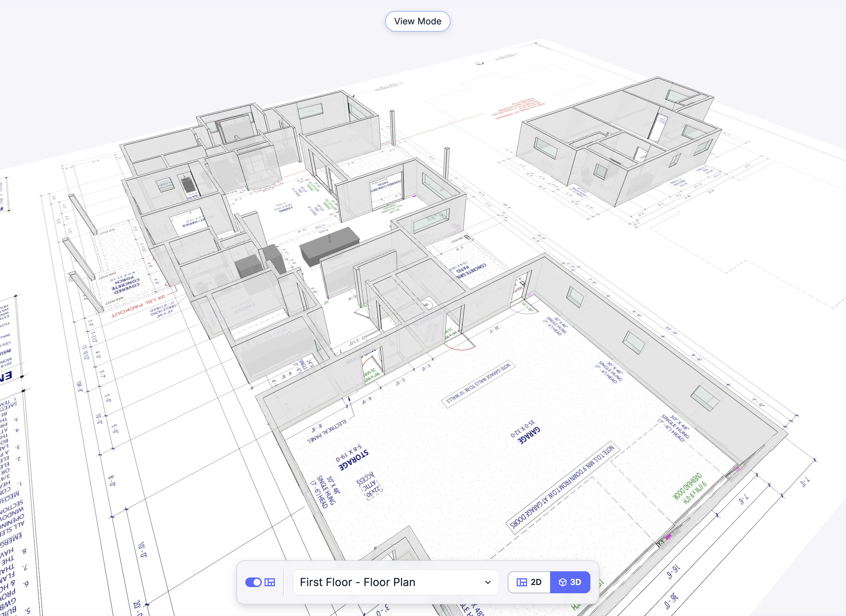Switch to 2D view
This screenshot has height=616, width=846.
click(529, 582)
